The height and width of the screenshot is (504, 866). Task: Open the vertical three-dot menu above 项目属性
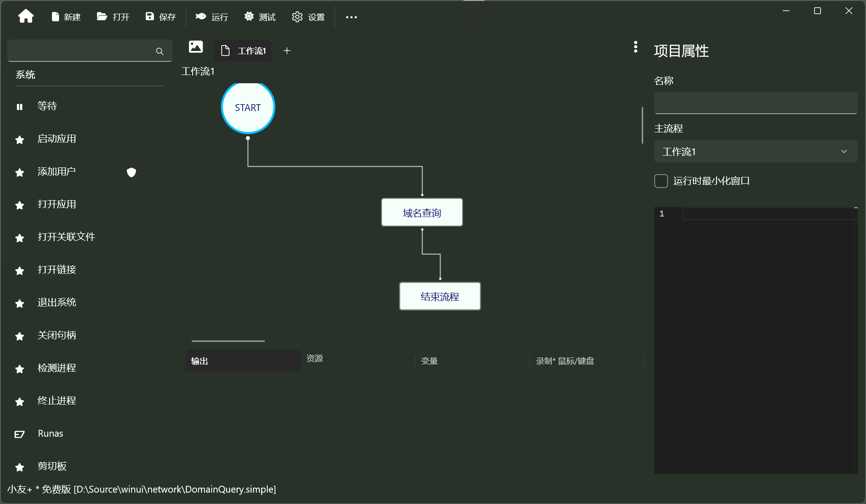pos(635,47)
